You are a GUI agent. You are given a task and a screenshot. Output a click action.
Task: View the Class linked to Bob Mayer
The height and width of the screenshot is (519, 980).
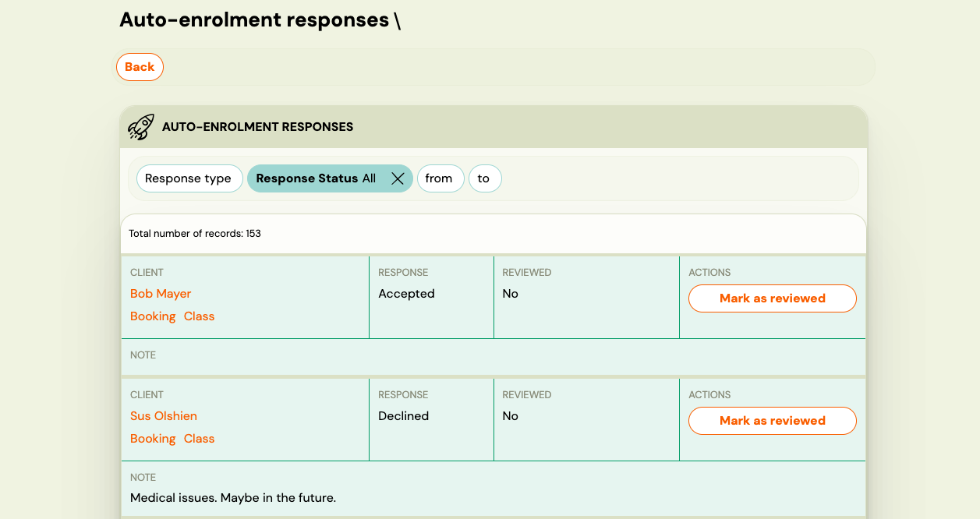pyautogui.click(x=198, y=316)
